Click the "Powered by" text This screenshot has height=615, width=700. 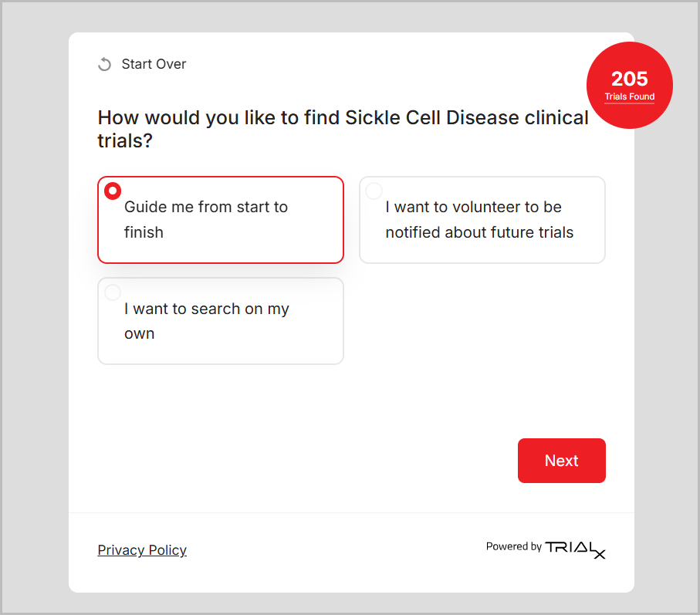click(x=513, y=546)
